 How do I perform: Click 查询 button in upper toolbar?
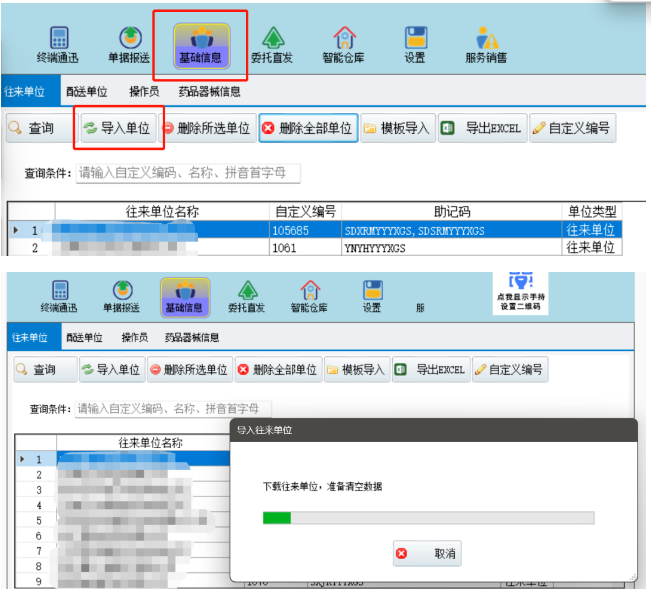[x=40, y=128]
